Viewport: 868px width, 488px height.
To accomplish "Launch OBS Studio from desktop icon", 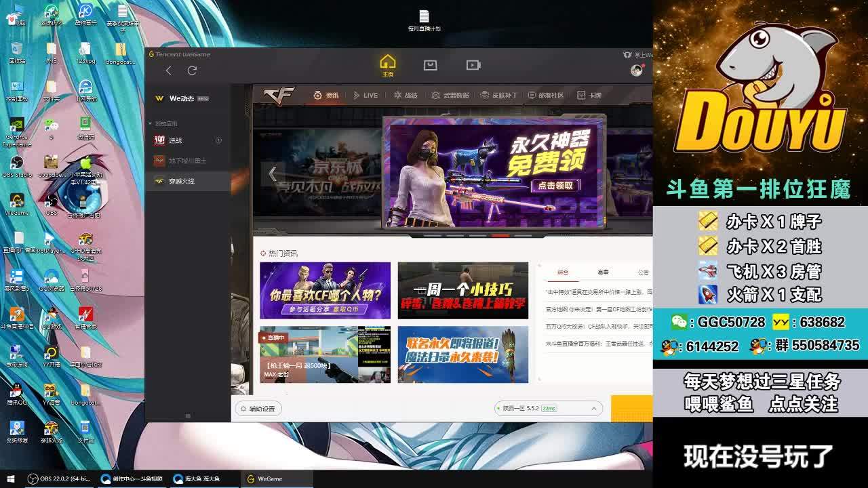I will click(x=17, y=165).
